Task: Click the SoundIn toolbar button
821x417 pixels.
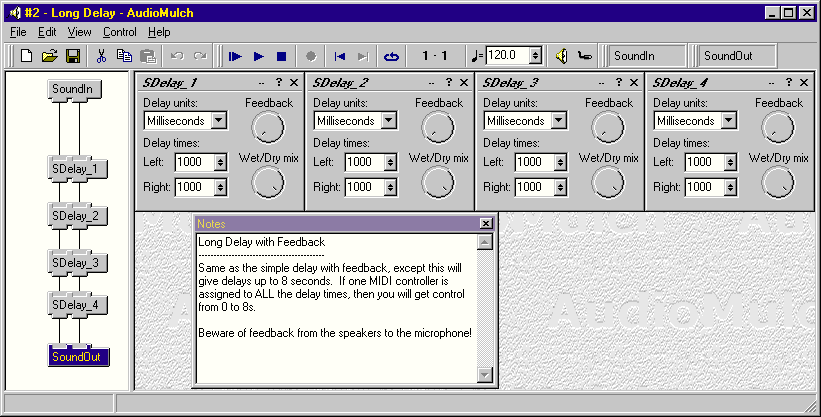Action: click(x=647, y=56)
